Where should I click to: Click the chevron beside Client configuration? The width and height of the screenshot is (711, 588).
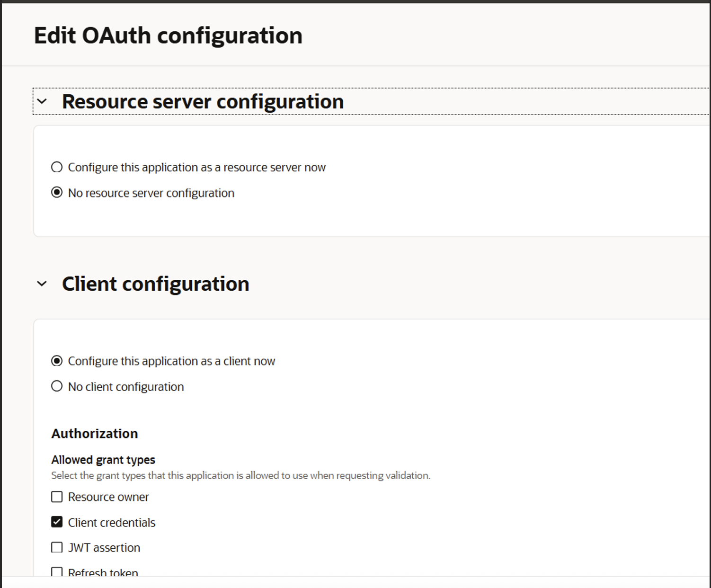pyautogui.click(x=42, y=284)
